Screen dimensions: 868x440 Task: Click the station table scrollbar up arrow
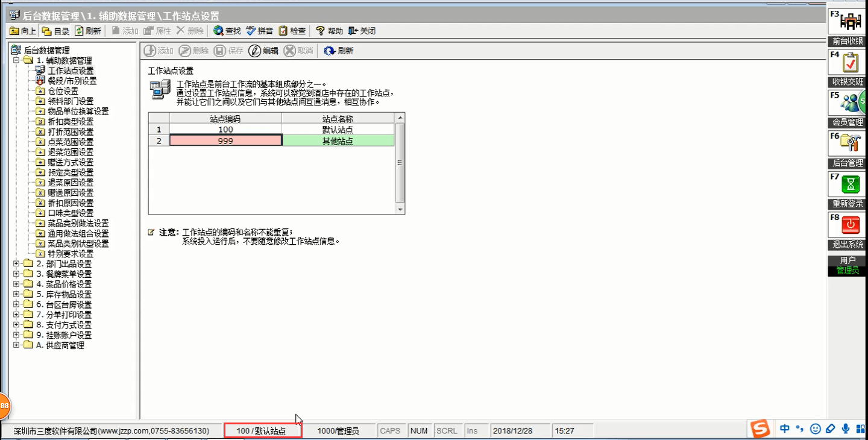click(400, 118)
